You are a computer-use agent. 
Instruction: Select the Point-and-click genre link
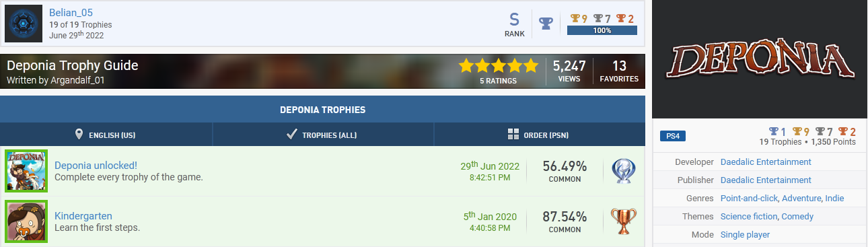pos(749,198)
